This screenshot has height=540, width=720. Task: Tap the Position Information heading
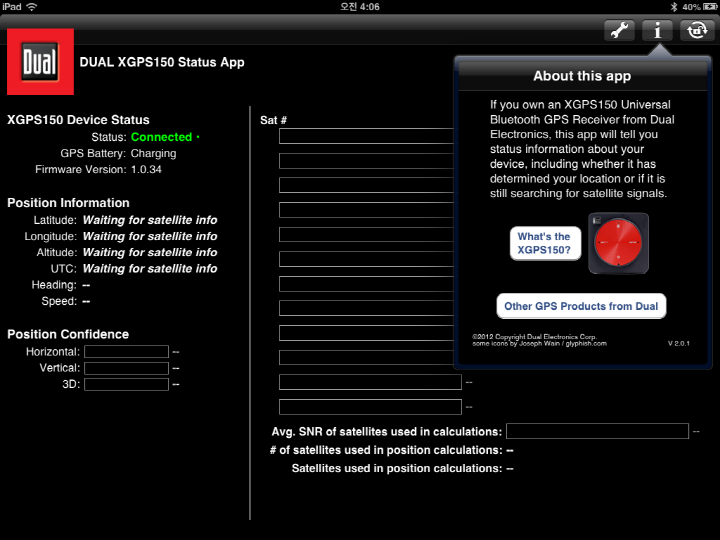68,203
